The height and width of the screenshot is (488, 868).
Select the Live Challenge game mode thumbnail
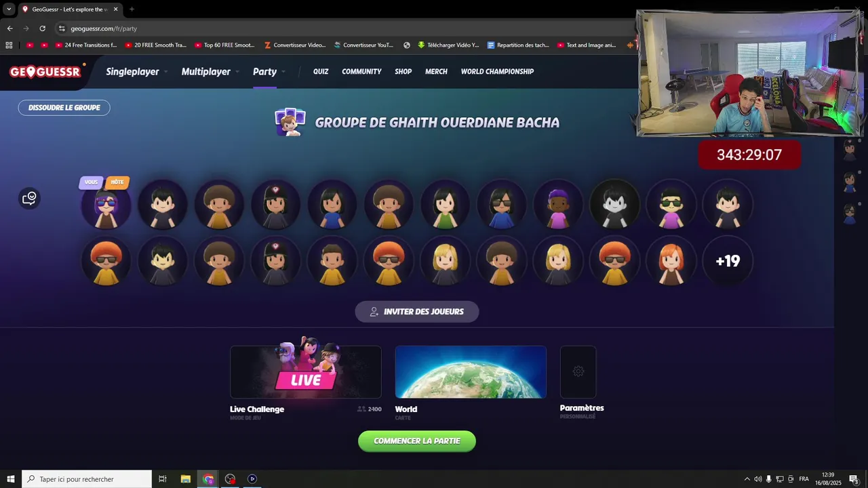[306, 371]
